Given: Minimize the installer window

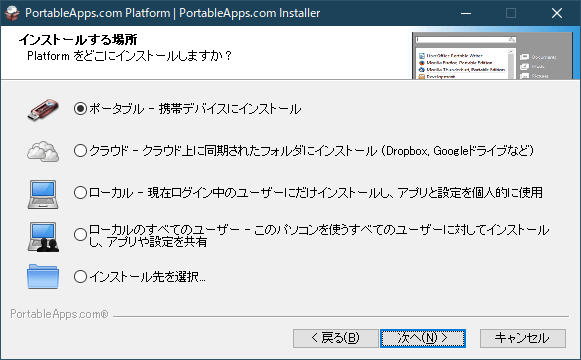Looking at the screenshot, I should click(466, 13).
